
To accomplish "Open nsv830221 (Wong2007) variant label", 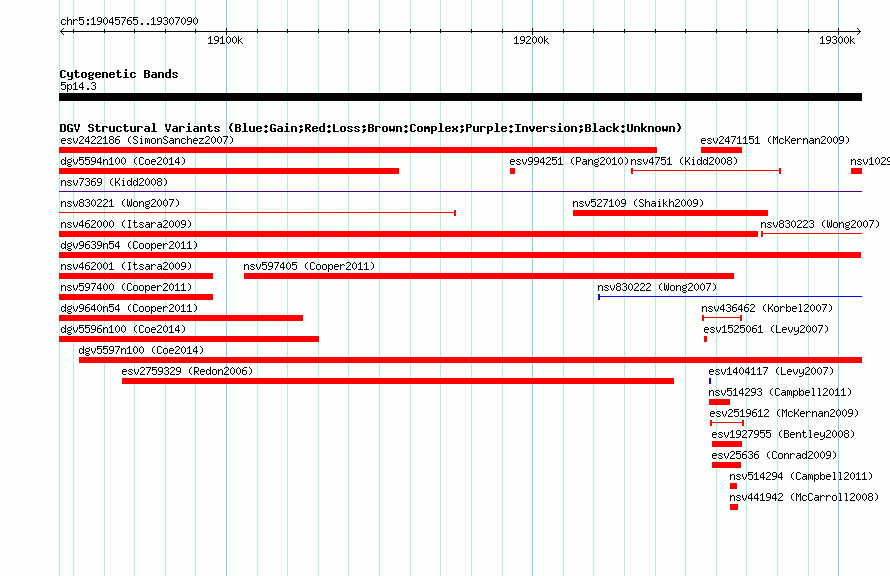I will click(x=120, y=203).
